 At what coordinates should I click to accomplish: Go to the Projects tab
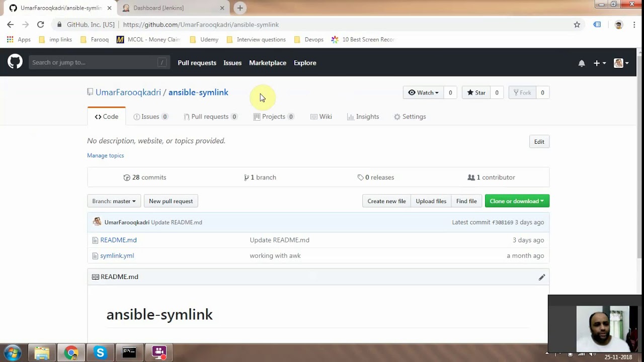point(274,117)
